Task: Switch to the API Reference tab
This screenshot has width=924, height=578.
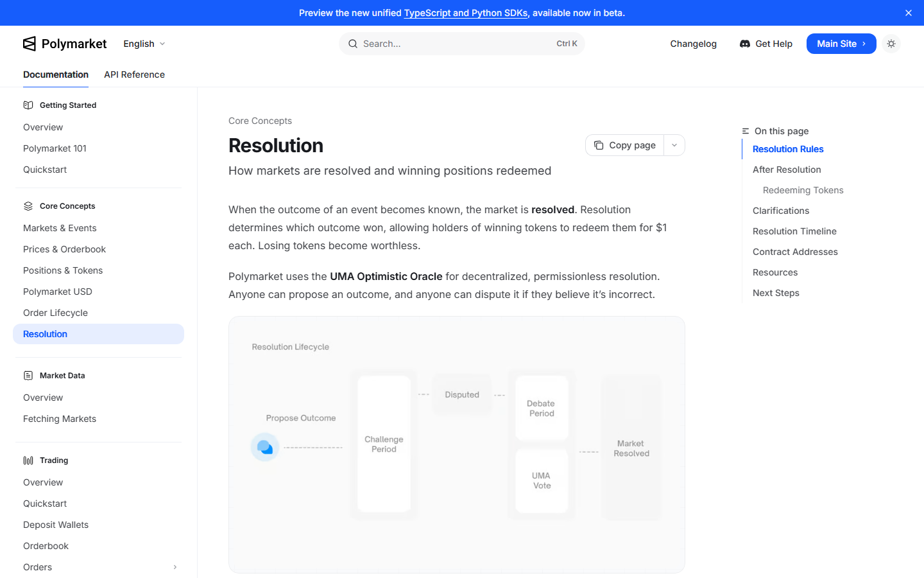Action: click(x=134, y=74)
